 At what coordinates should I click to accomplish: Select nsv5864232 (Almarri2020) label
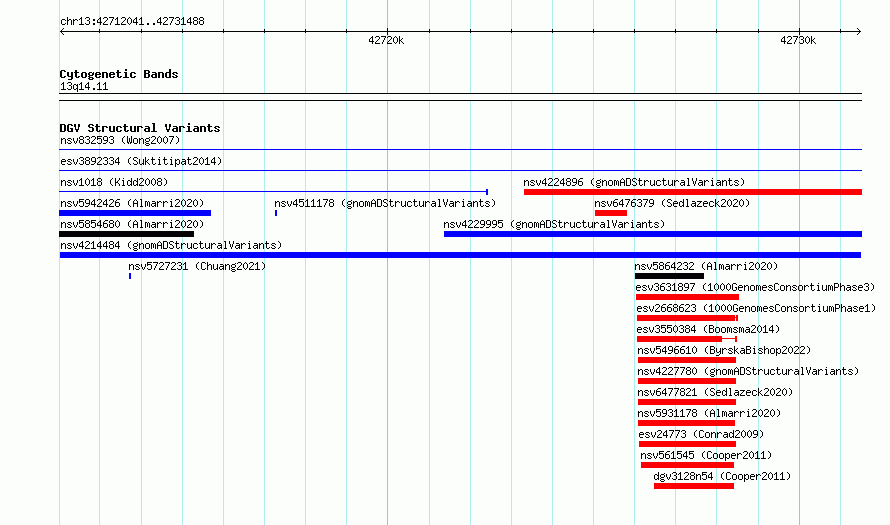point(706,266)
